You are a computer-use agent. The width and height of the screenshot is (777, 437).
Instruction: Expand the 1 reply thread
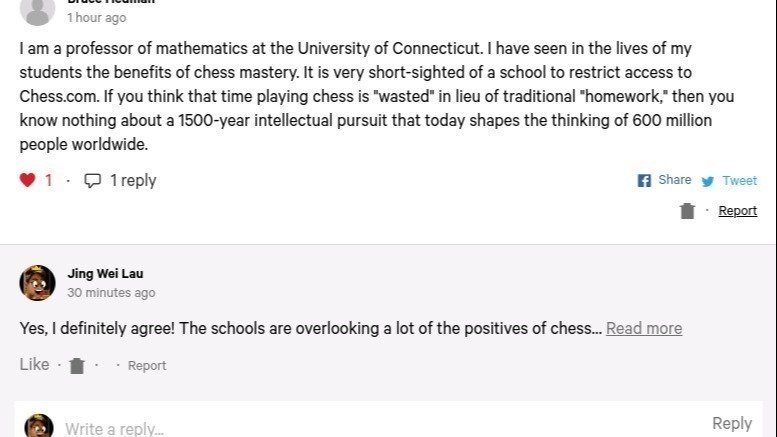point(132,181)
